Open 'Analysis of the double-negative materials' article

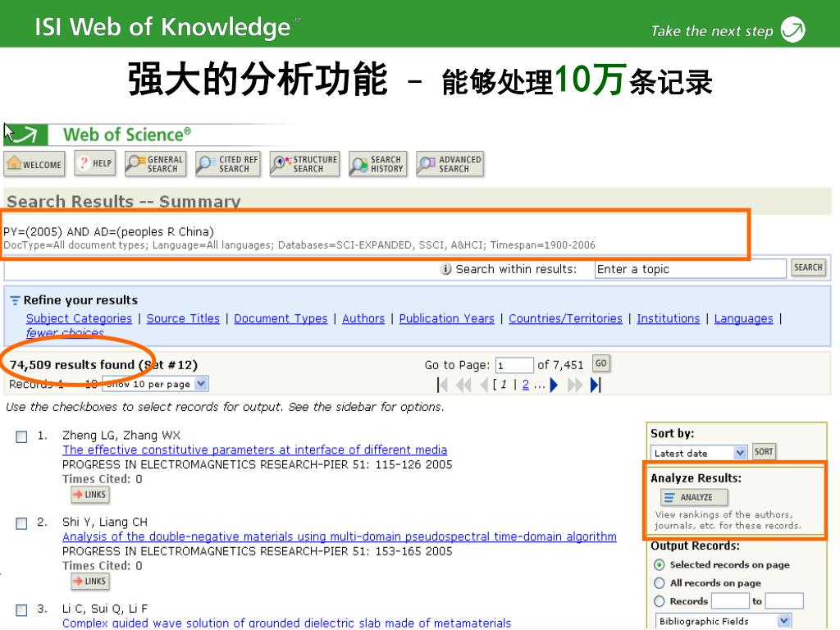(339, 536)
